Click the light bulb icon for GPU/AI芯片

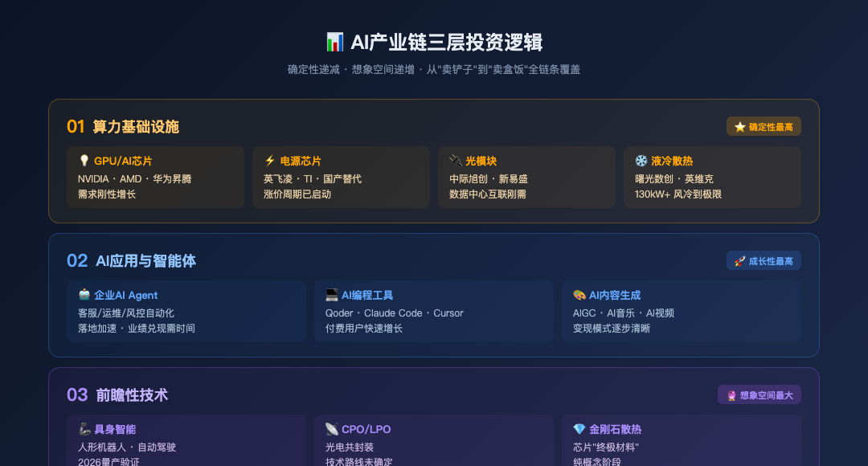pyautogui.click(x=84, y=161)
